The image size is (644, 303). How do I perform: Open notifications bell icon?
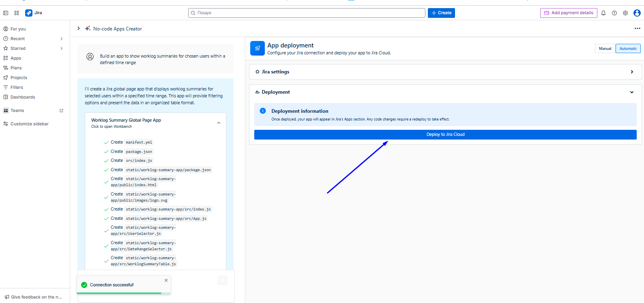point(603,13)
